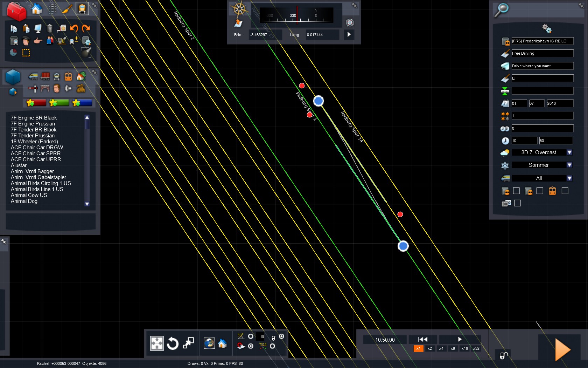Click the spotlight icon in toolbox

point(86,52)
